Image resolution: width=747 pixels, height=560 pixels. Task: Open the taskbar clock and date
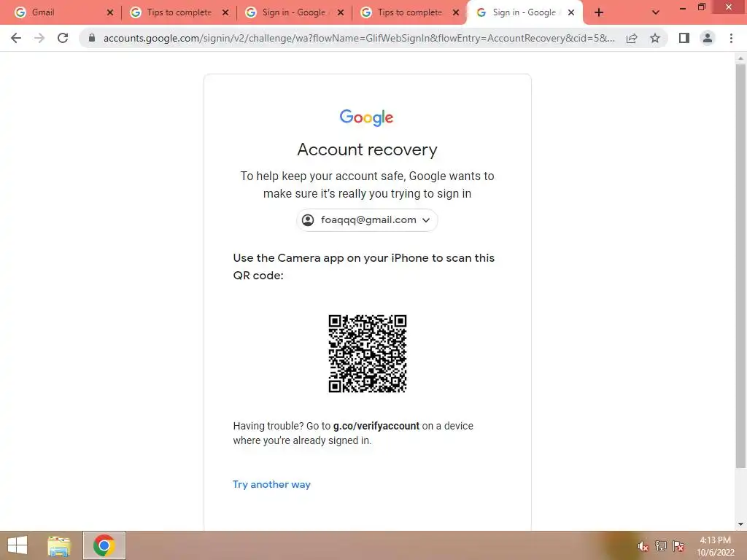715,546
